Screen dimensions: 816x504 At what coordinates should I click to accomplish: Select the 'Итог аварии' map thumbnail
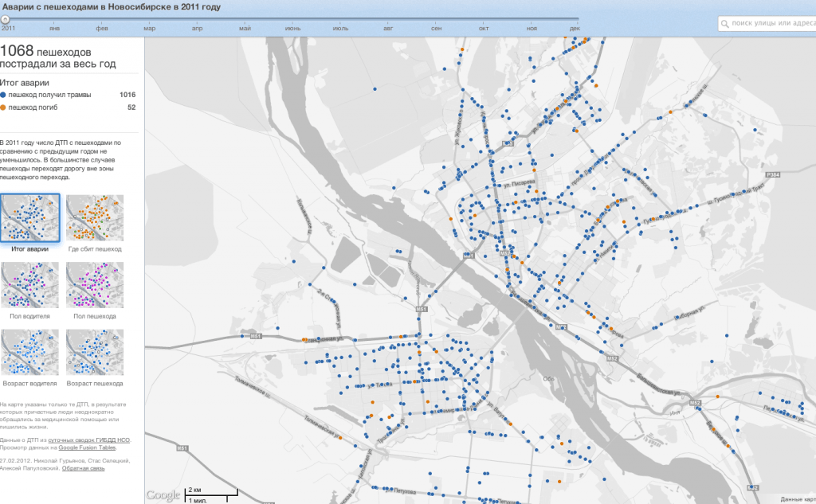coord(30,217)
